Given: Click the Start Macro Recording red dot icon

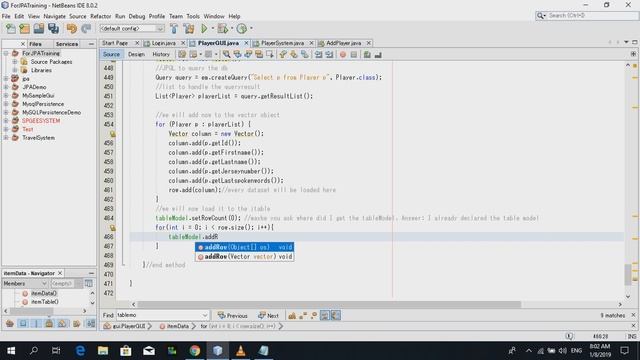Looking at the screenshot, I should tap(343, 54).
